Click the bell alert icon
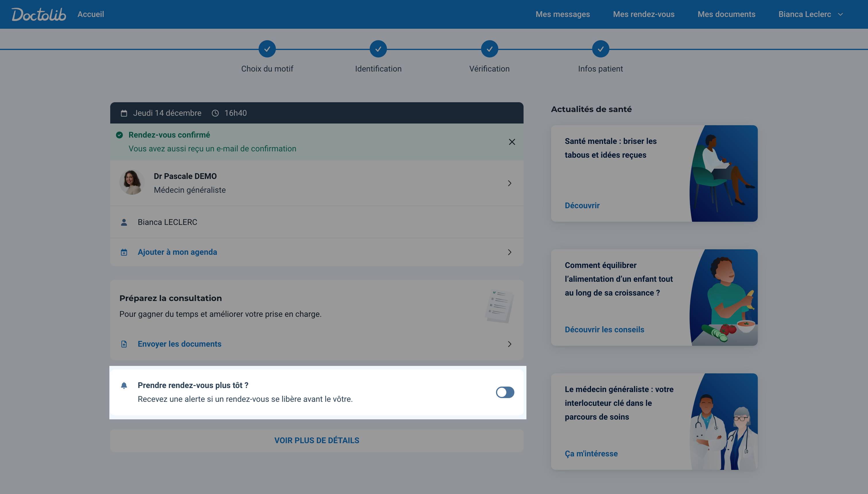868x494 pixels. (124, 385)
